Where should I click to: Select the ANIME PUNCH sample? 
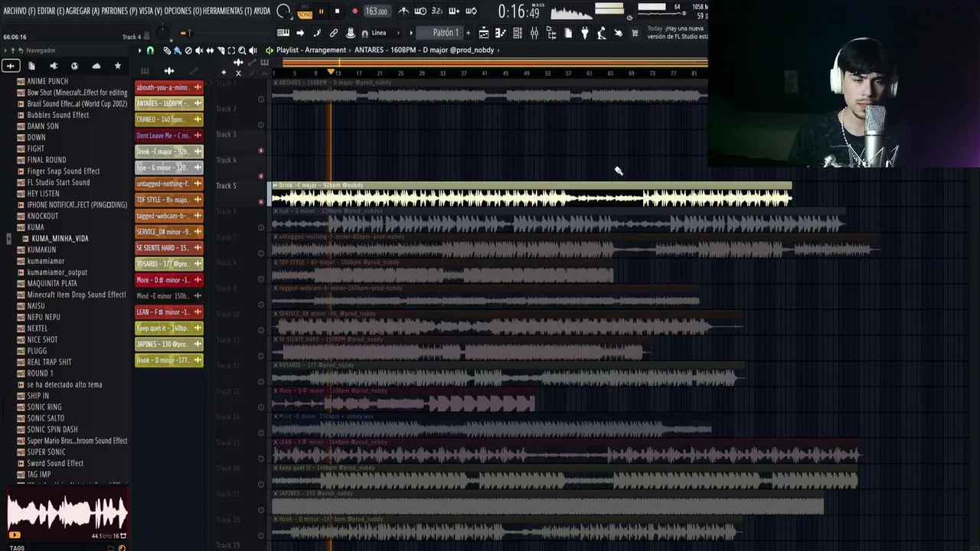click(47, 81)
